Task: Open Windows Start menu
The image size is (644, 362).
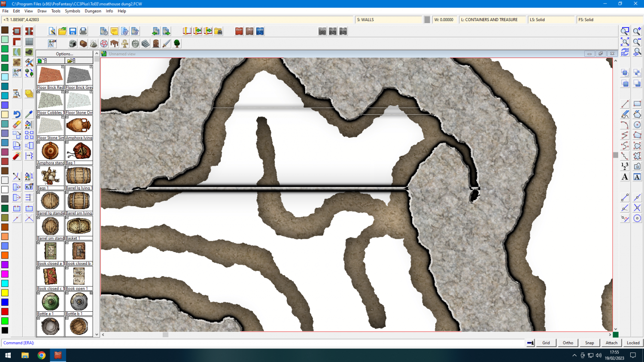Action: pyautogui.click(x=8, y=355)
